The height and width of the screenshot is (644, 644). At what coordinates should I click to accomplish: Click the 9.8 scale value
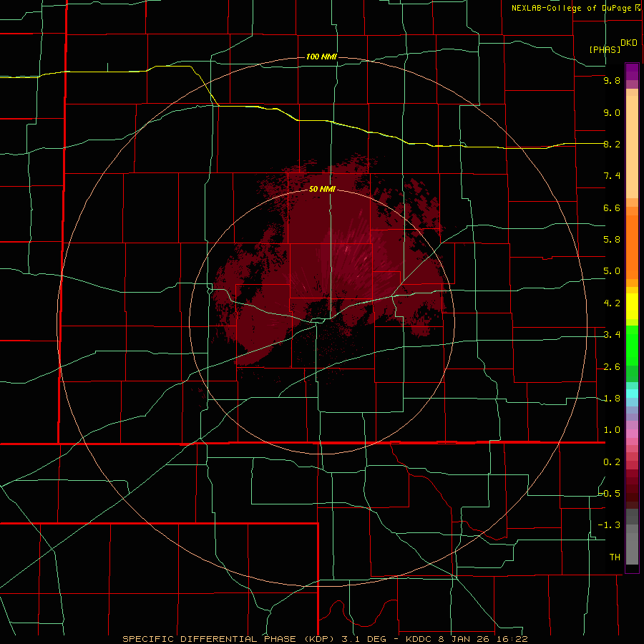point(612,80)
